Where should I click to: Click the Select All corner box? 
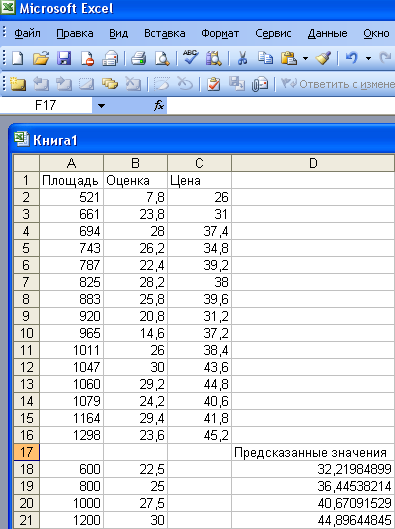[x=26, y=163]
